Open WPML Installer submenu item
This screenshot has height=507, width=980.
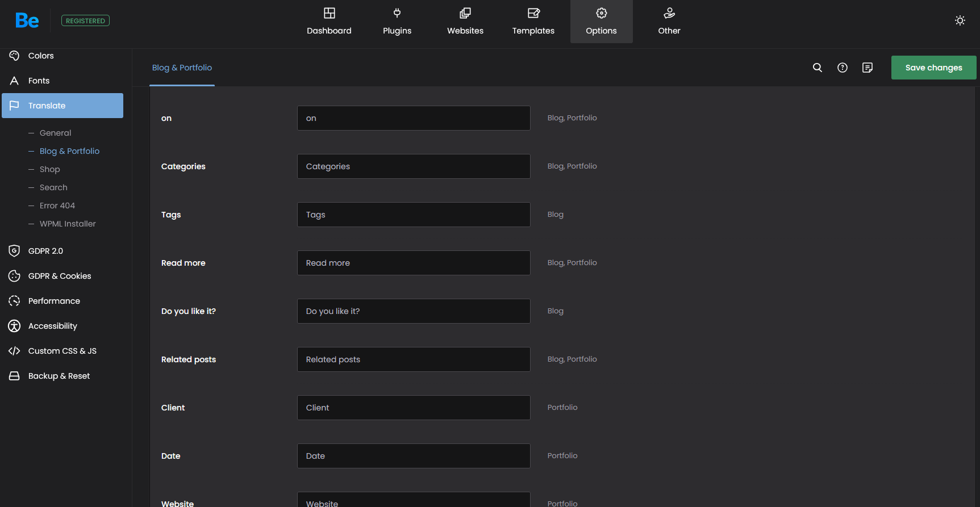pos(68,224)
